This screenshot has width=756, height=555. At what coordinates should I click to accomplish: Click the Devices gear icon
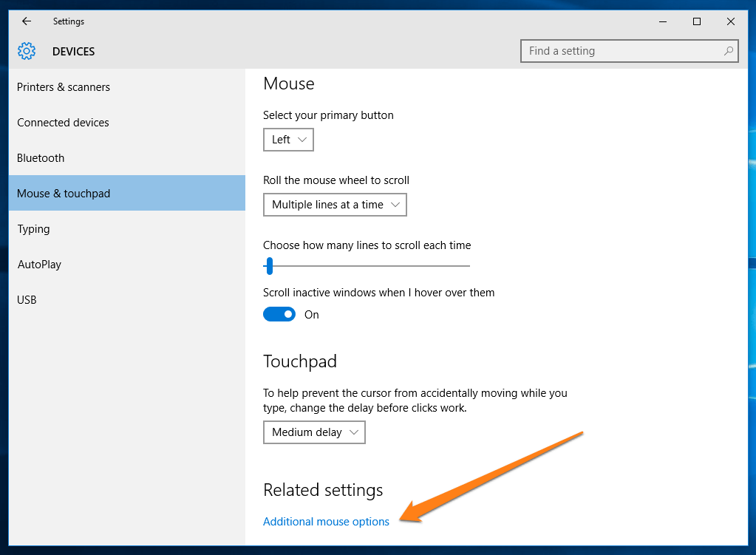[27, 51]
